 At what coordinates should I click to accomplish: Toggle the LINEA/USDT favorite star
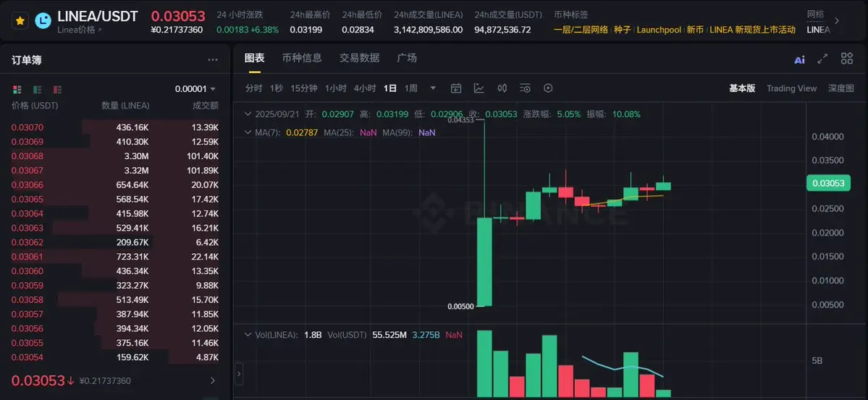click(x=20, y=21)
